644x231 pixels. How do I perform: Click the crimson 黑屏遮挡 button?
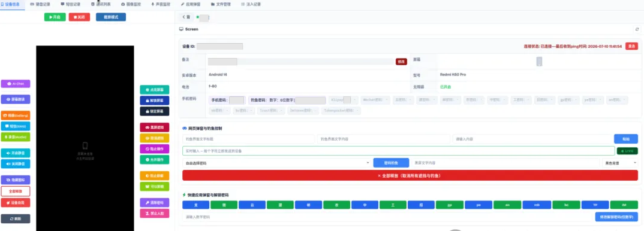(155, 127)
